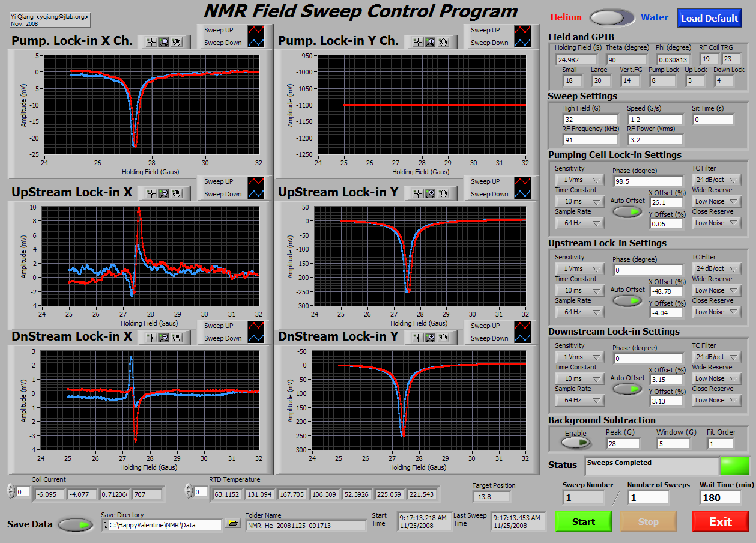Click the Load Default button
This screenshot has width=756, height=543.
tap(710, 18)
